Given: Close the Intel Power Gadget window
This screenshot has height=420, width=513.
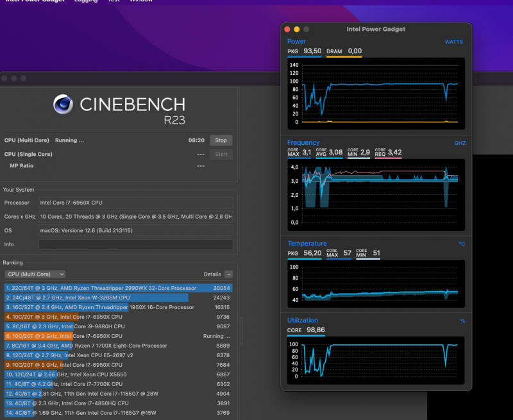Looking at the screenshot, I should click(287, 29).
